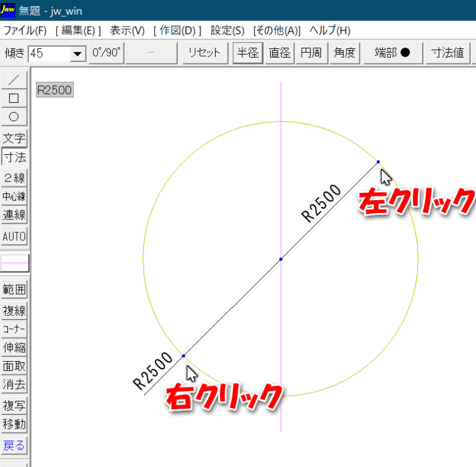Open the 設定(S) menu
Viewport: 476px width, 467px height.
pyautogui.click(x=227, y=30)
